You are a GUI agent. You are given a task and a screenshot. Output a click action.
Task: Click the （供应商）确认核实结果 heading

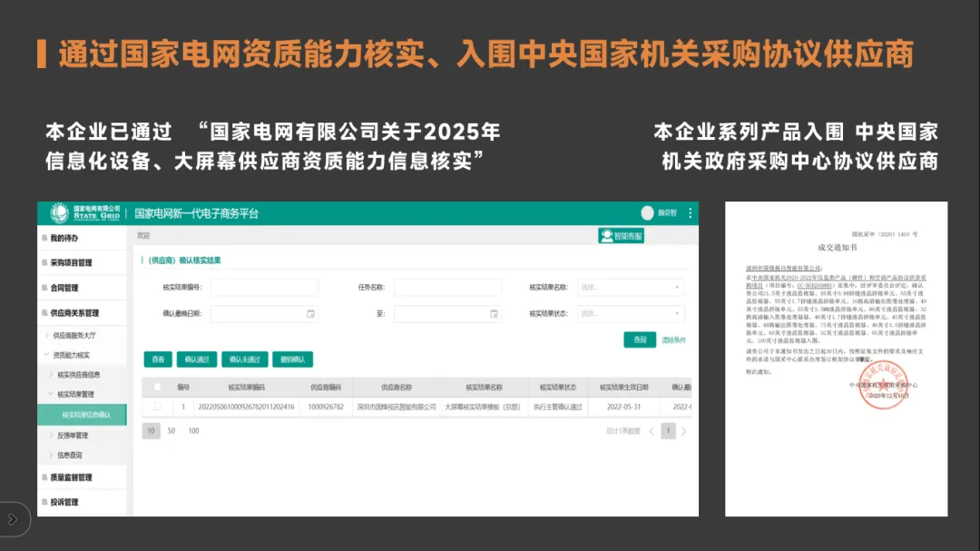coord(183,261)
